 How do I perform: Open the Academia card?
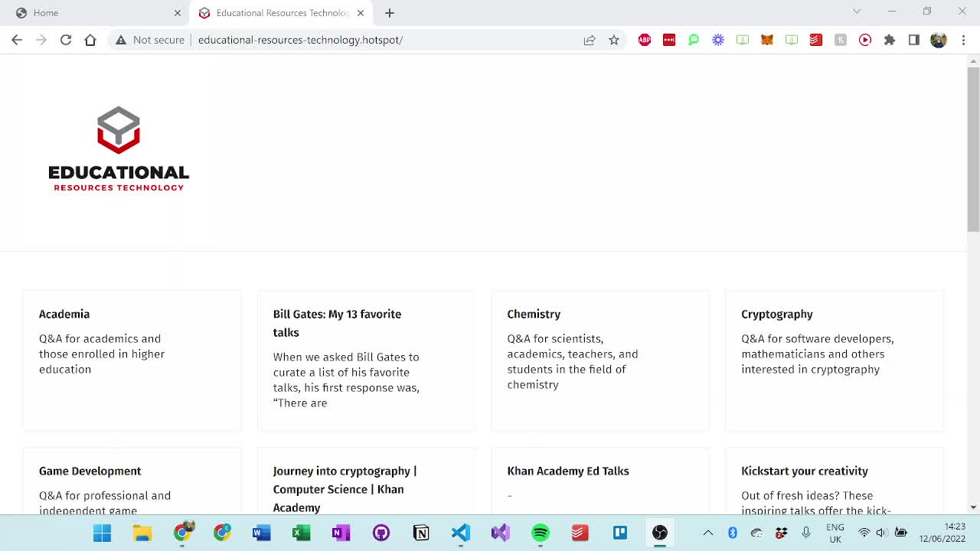click(132, 360)
